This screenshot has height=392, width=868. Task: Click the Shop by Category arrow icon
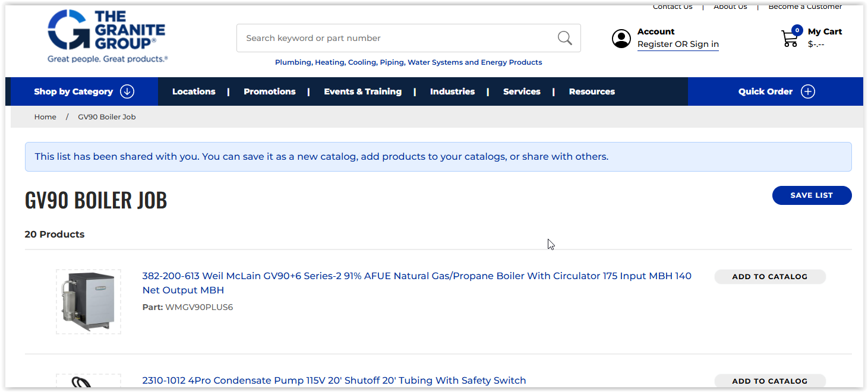127,91
